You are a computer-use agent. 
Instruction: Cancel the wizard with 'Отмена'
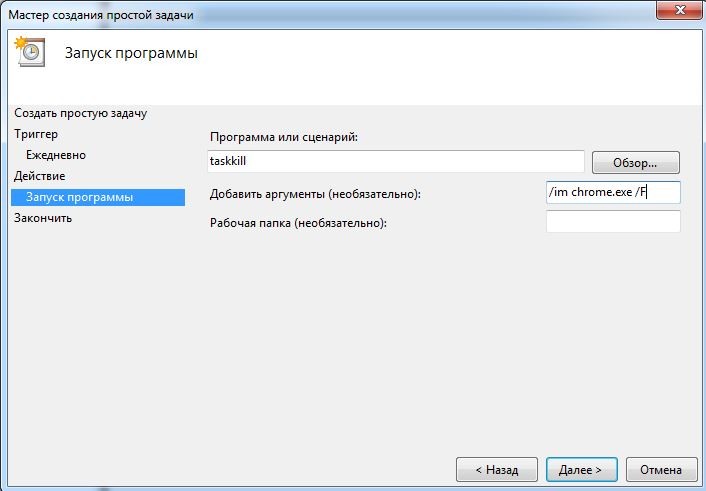coord(661,469)
